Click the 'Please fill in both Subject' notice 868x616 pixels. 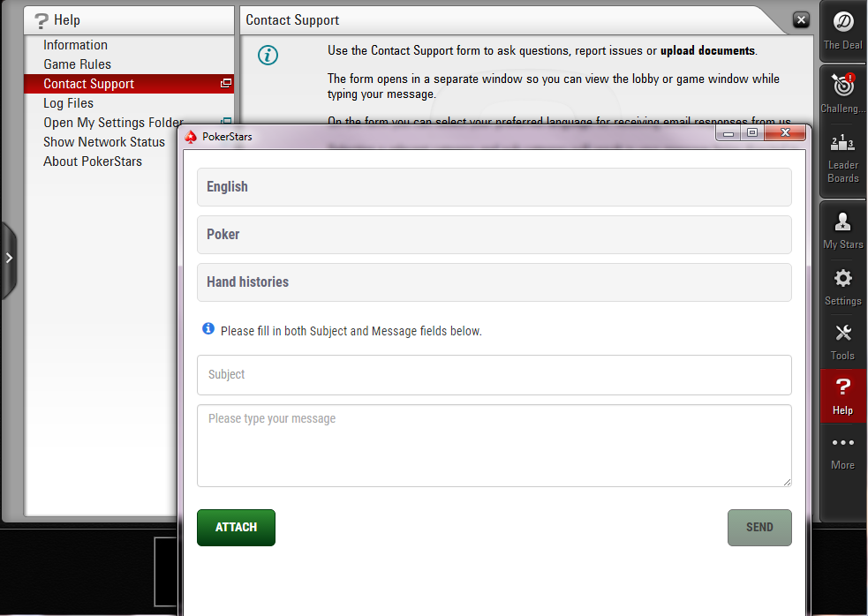[x=351, y=331]
